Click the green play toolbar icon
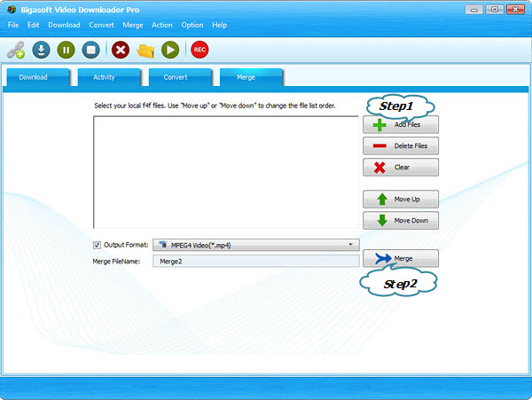The height and width of the screenshot is (400, 532). (x=170, y=50)
